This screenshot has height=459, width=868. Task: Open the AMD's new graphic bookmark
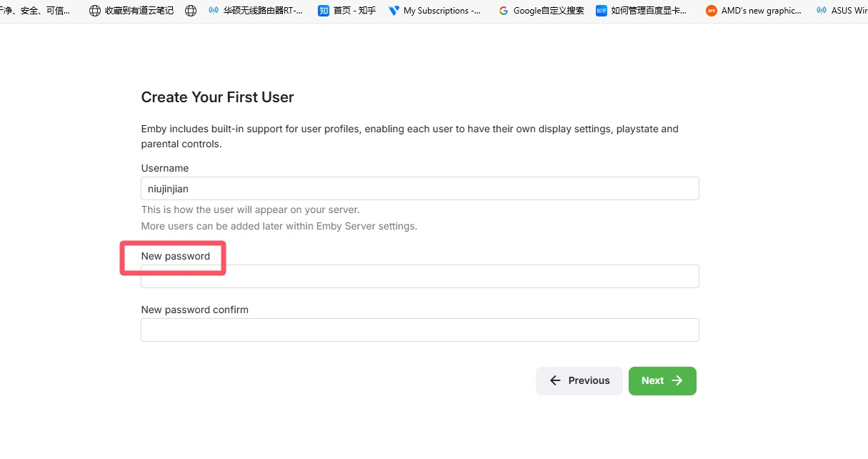tap(754, 11)
